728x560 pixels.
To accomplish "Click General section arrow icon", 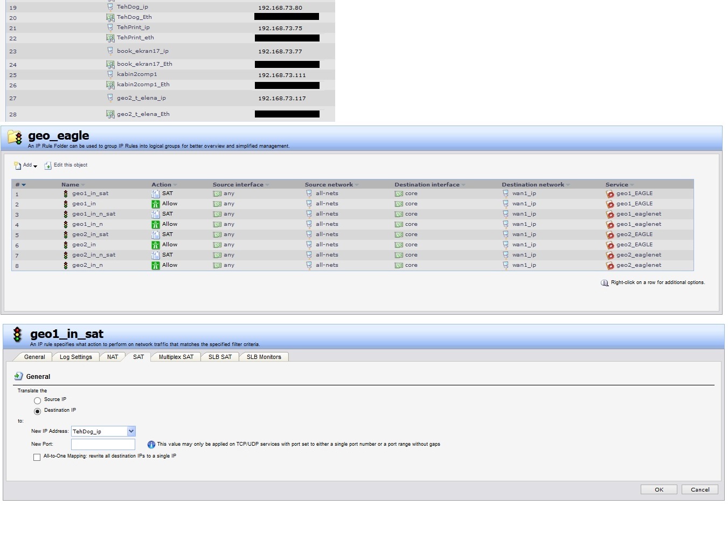I will click(x=19, y=376).
